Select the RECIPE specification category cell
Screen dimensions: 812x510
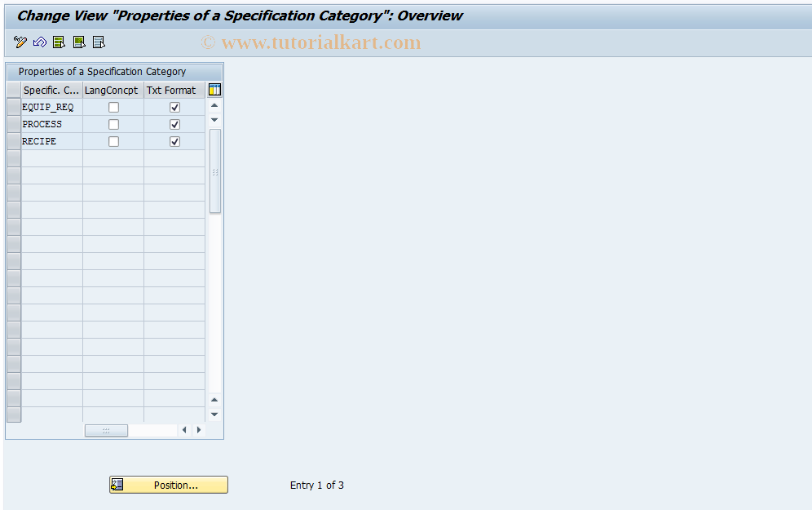[52, 141]
